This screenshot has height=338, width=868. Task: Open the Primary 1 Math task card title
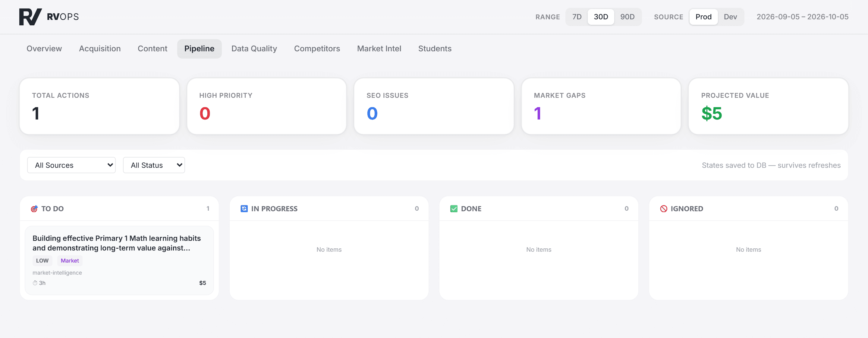(117, 243)
